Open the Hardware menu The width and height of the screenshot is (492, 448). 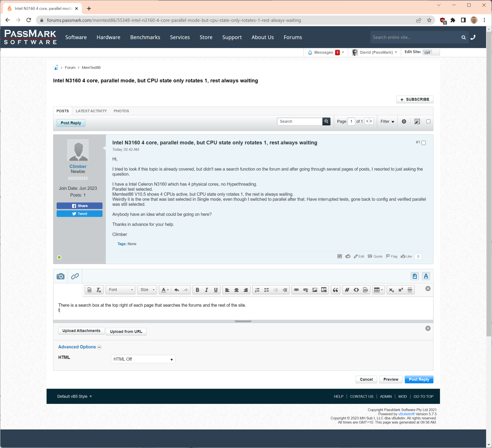pyautogui.click(x=108, y=37)
